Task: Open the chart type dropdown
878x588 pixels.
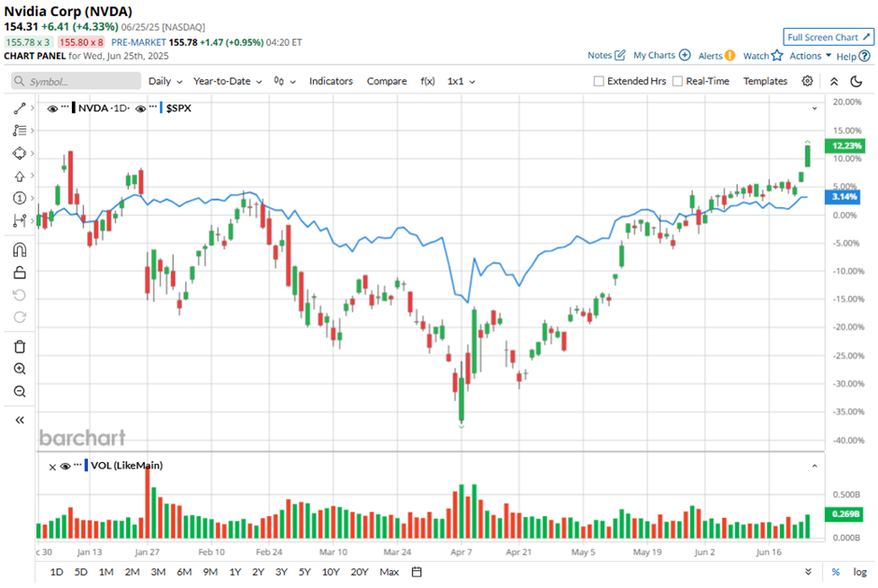Action: click(x=285, y=81)
